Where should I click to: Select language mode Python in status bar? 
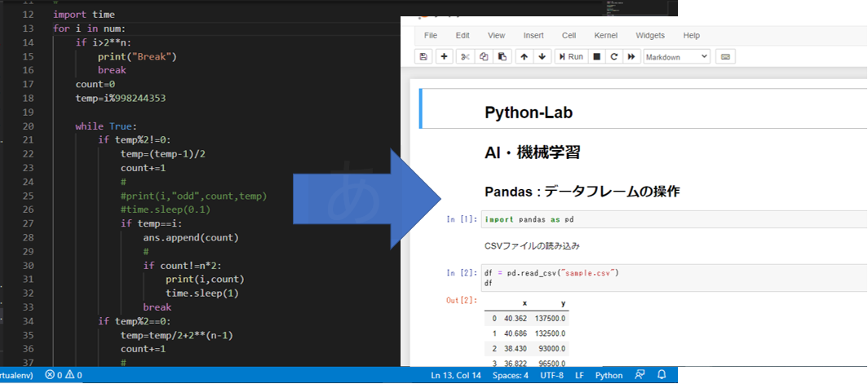coord(609,375)
